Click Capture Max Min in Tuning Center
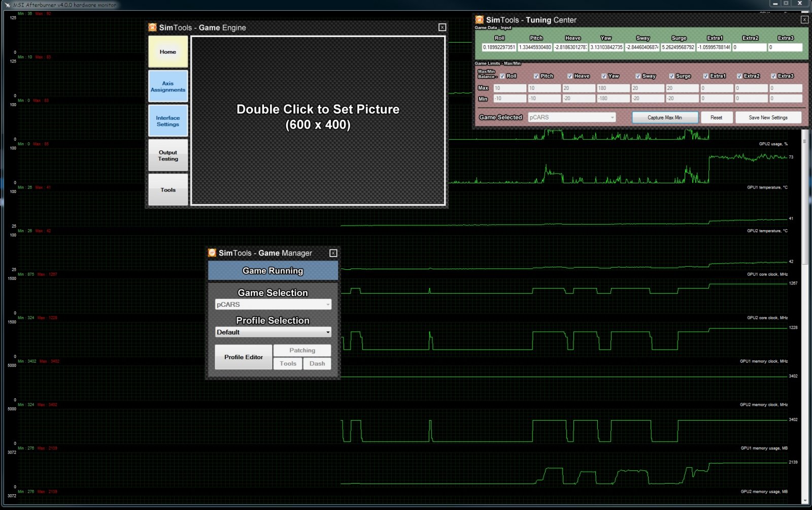 pyautogui.click(x=665, y=117)
